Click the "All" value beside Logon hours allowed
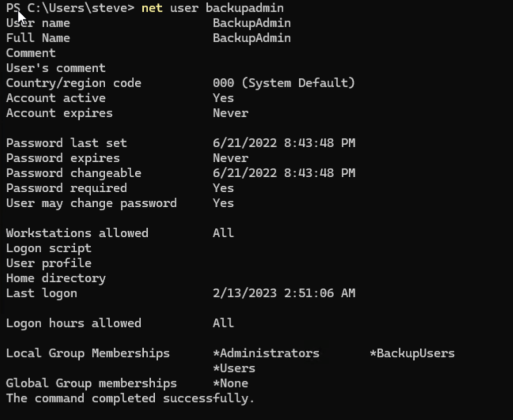The height and width of the screenshot is (420, 513). tap(223, 323)
